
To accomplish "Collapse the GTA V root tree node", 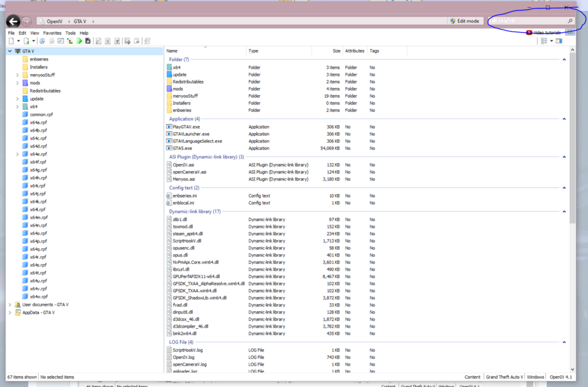I will [9, 51].
